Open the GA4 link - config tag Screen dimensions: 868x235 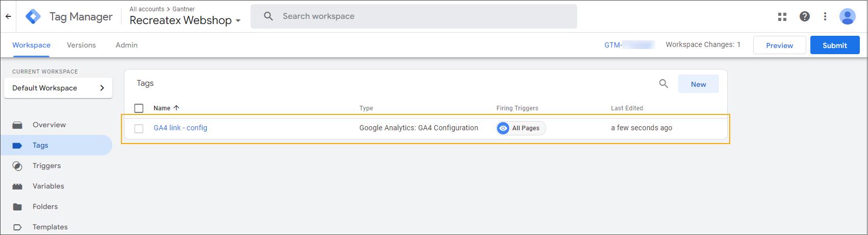pos(180,128)
